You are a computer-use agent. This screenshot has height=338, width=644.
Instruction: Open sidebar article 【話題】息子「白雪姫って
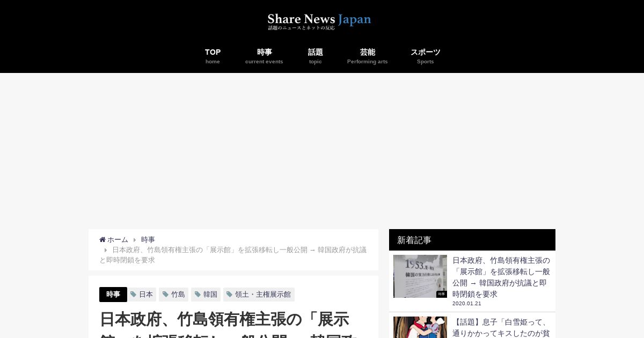pos(501,327)
